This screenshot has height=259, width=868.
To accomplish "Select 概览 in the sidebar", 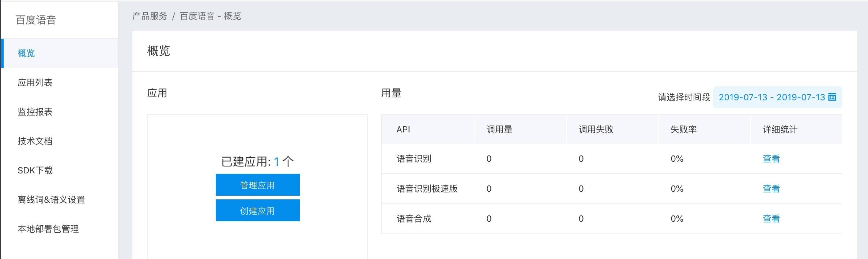I will [59, 53].
